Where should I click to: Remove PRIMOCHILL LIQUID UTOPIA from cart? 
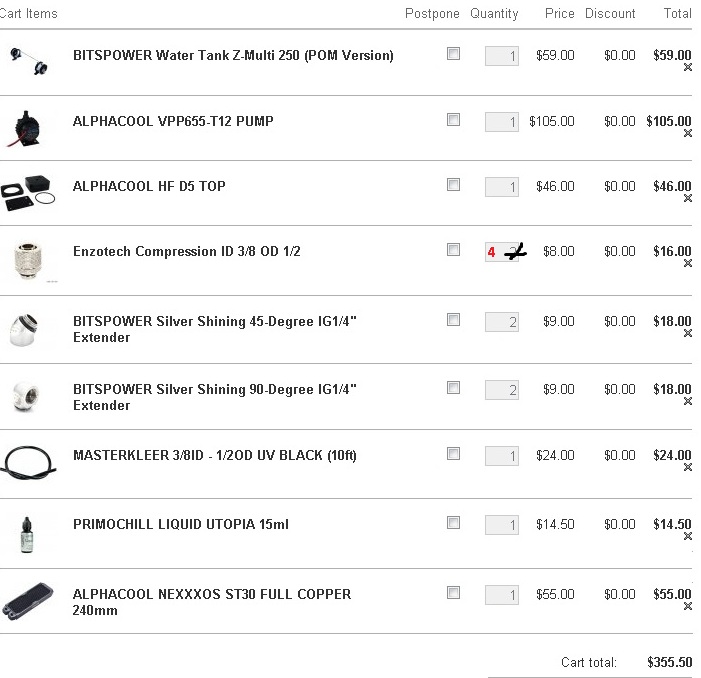click(688, 536)
